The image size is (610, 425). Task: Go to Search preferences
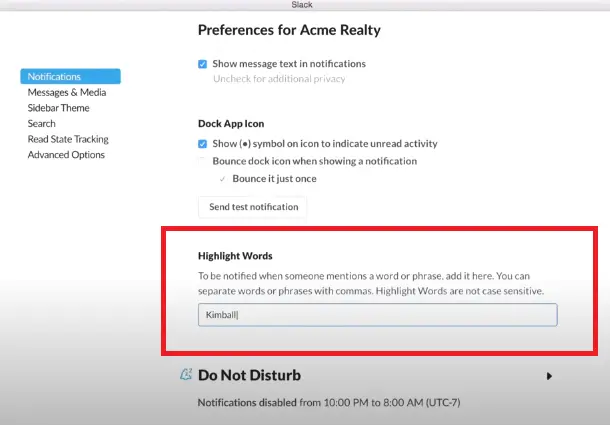click(42, 123)
